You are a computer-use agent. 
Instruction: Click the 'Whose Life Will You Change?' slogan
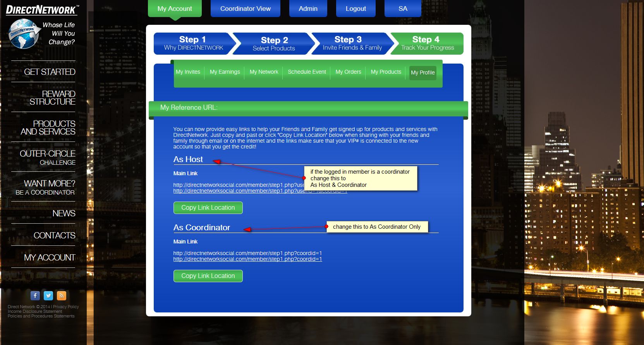click(59, 33)
